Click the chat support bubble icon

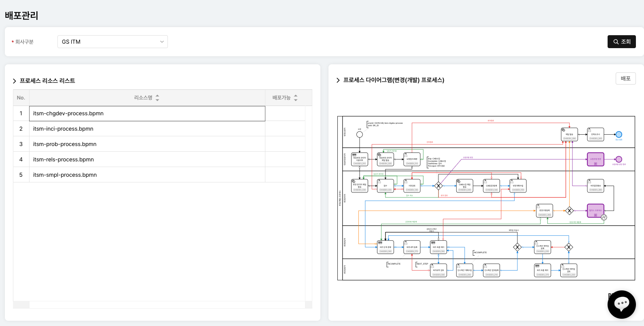click(621, 304)
